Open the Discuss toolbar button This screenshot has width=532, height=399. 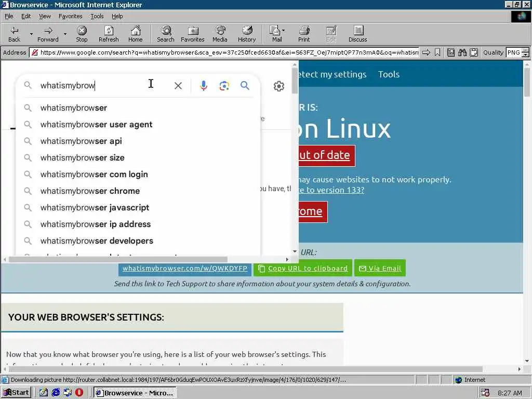pyautogui.click(x=357, y=34)
